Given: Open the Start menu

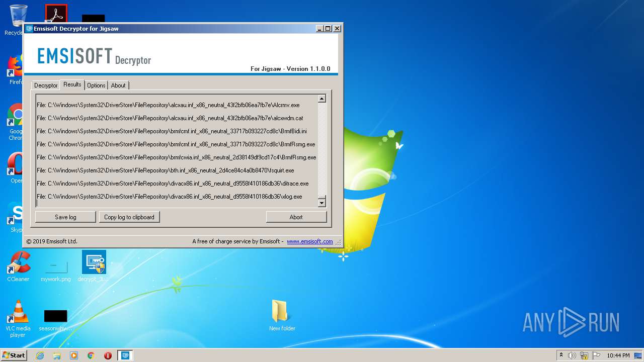Looking at the screenshot, I should [14, 355].
